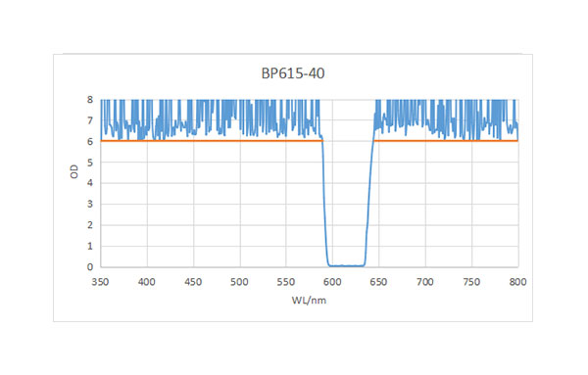588x375 pixels.
Task: Click the x-axis value 450
Action: click(193, 282)
